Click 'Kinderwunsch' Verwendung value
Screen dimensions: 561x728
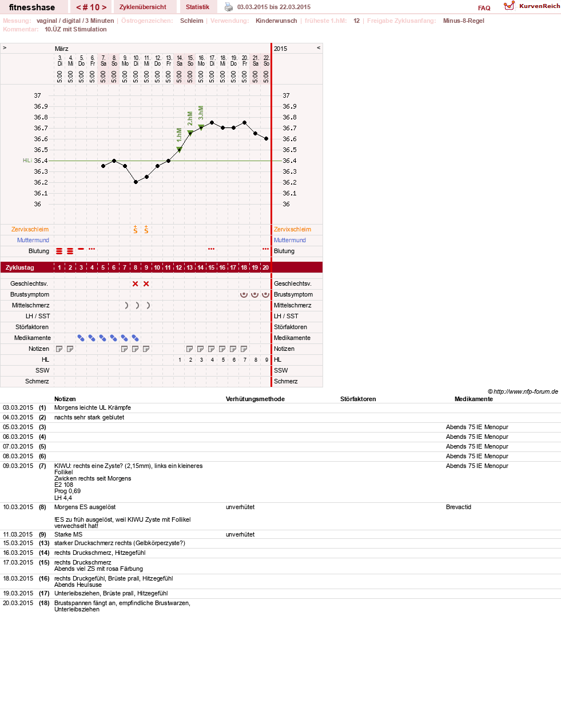coord(276,21)
